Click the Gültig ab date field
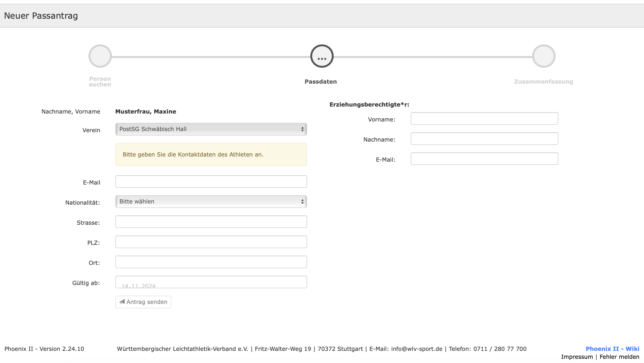644x363 pixels. (x=211, y=282)
